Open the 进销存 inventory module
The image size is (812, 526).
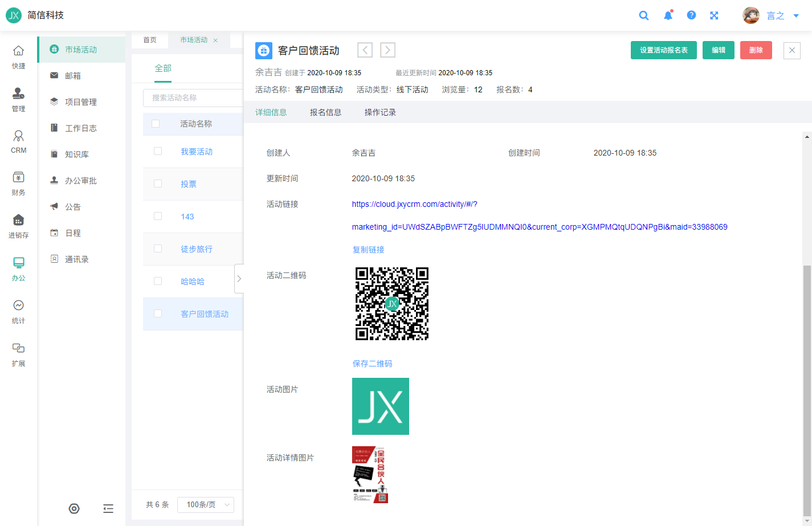pyautogui.click(x=19, y=226)
